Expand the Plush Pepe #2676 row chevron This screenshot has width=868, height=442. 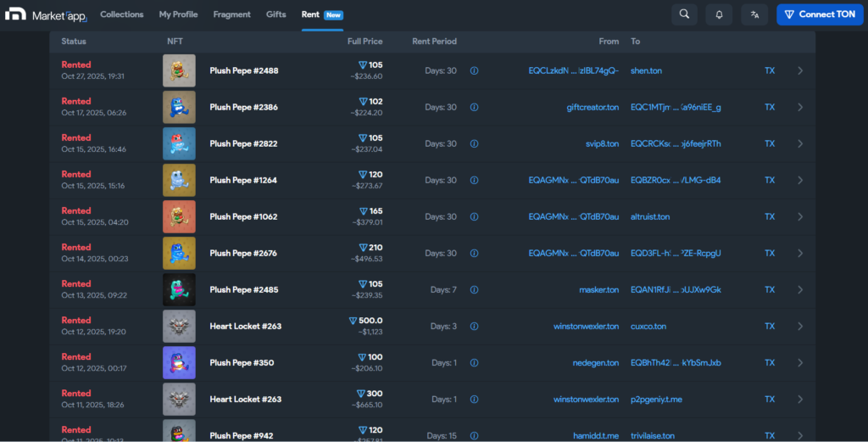pos(799,254)
